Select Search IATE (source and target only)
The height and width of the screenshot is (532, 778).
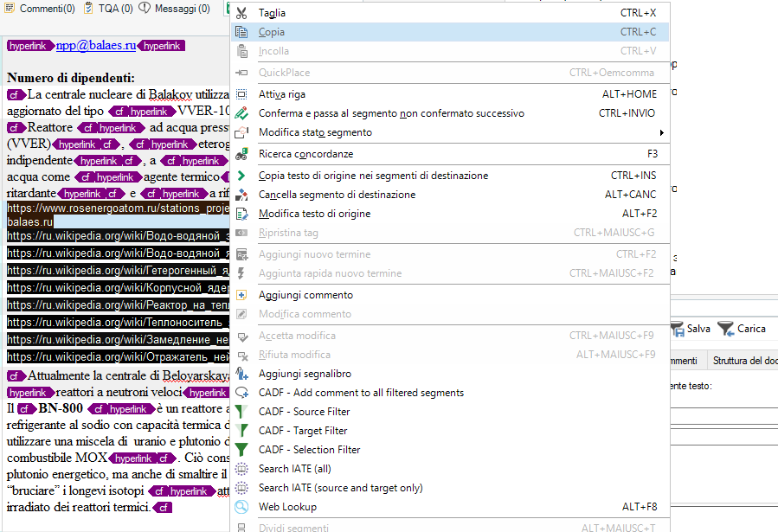[450, 488]
